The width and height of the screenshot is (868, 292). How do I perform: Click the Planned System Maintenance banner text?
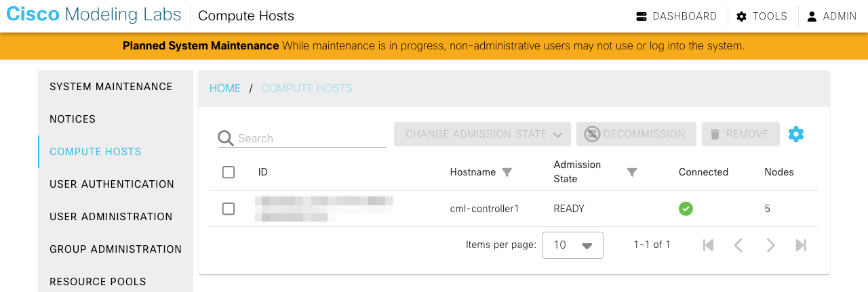click(x=201, y=46)
